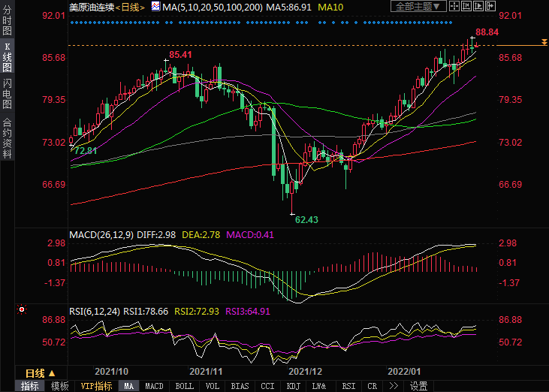Open the 全部主题 dropdown
549x392 pixels.
pos(418,7)
